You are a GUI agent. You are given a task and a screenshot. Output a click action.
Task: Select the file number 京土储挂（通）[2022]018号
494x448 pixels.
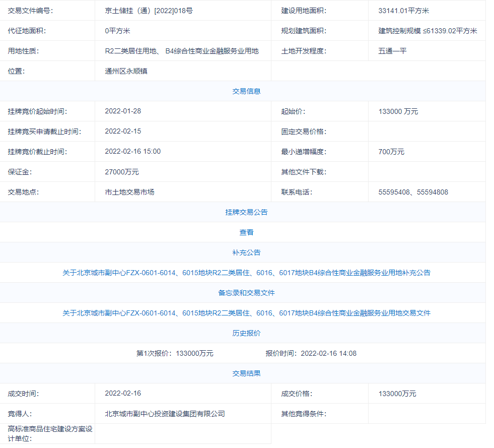pyautogui.click(x=149, y=11)
